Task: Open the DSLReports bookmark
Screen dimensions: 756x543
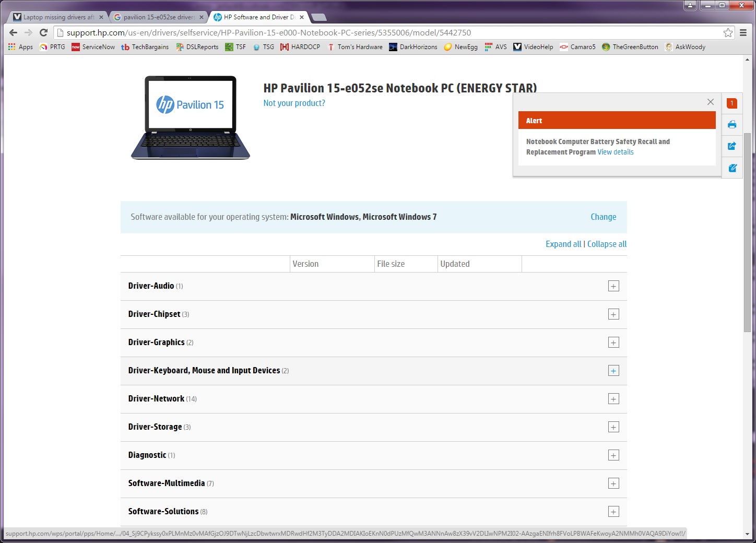Action: tap(197, 47)
